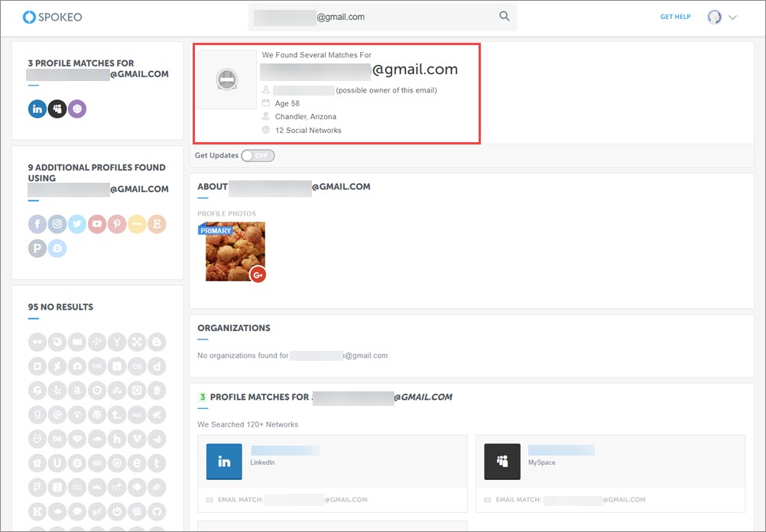Open the MySpace circle icon in the sidebar
The width and height of the screenshot is (766, 532).
(57, 109)
